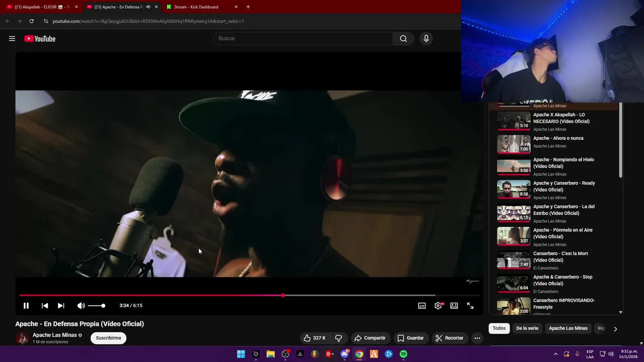Open the player settings gear
The image size is (644, 362).
tap(438, 306)
